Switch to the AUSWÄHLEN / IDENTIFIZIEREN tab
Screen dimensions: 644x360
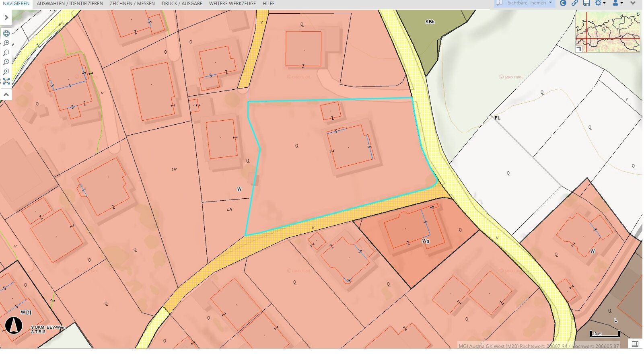[70, 4]
